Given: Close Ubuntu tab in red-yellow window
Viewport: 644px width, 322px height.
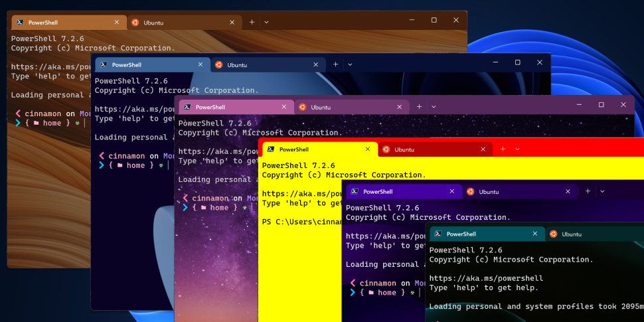Looking at the screenshot, I should click(483, 149).
